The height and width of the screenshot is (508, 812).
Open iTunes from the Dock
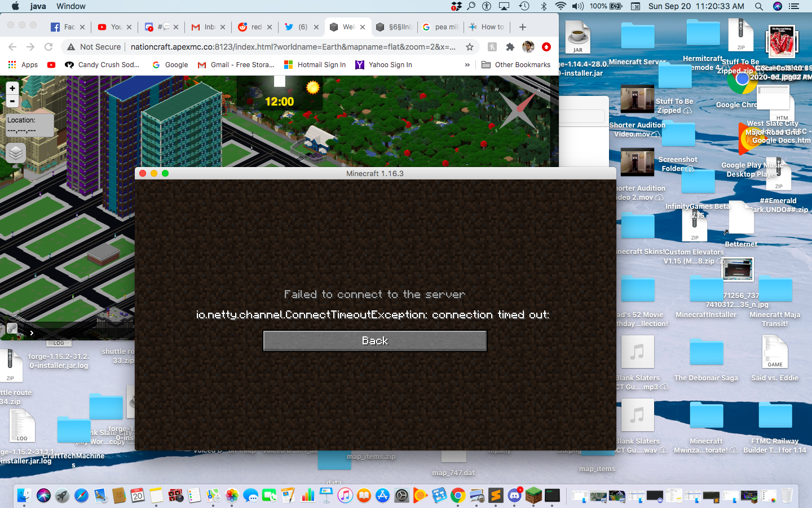(345, 496)
